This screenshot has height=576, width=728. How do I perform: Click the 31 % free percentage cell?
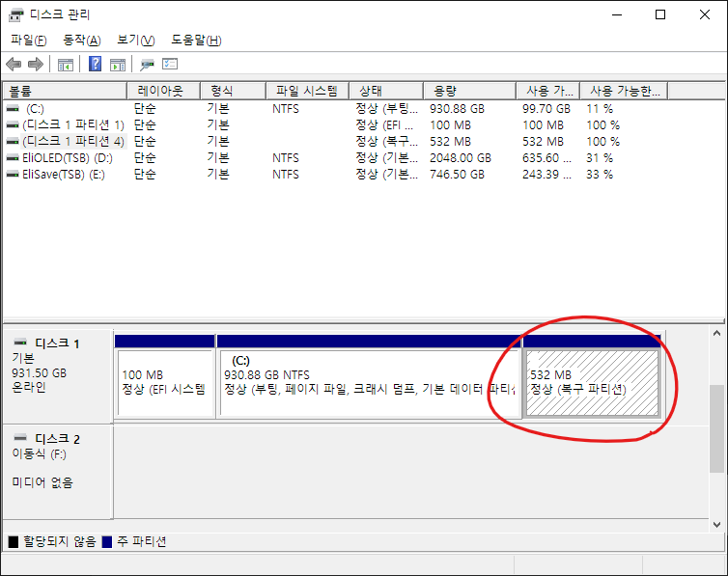click(x=600, y=158)
